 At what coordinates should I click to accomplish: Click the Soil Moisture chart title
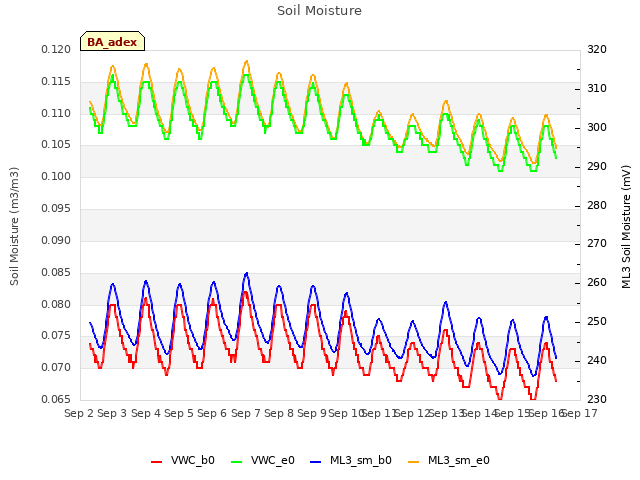(x=319, y=11)
